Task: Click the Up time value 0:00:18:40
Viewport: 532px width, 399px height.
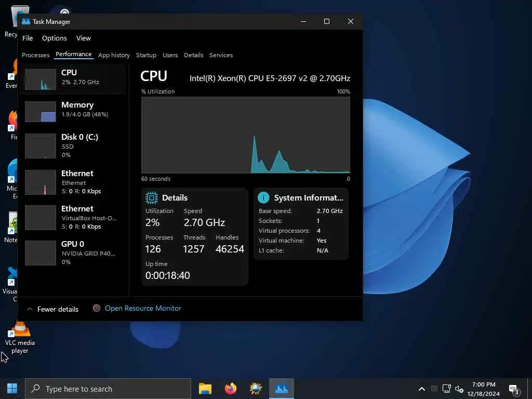Action: pyautogui.click(x=168, y=275)
